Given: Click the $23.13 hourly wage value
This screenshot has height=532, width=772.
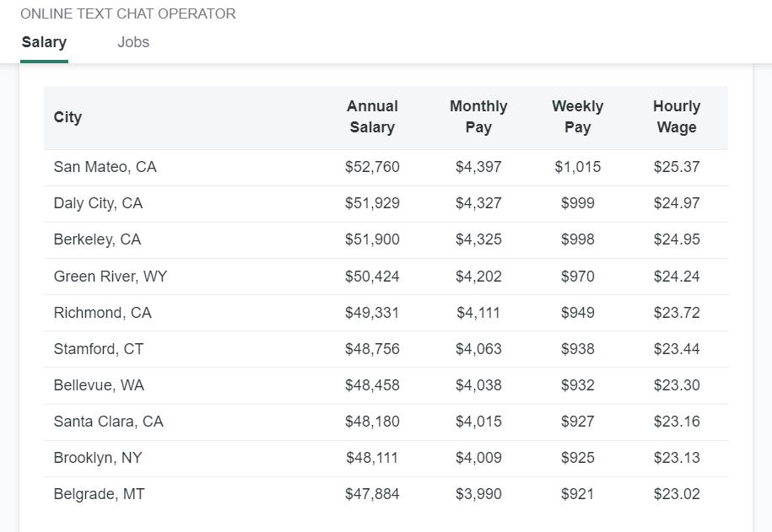Looking at the screenshot, I should (677, 458).
